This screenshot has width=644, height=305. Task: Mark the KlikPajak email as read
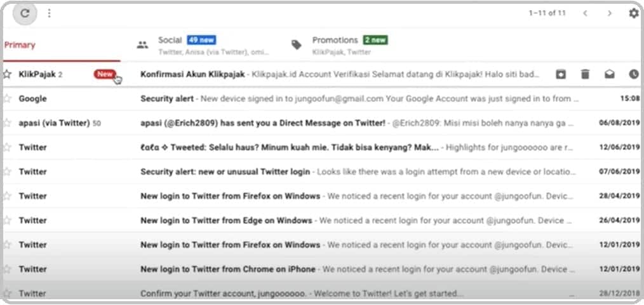pos(610,74)
